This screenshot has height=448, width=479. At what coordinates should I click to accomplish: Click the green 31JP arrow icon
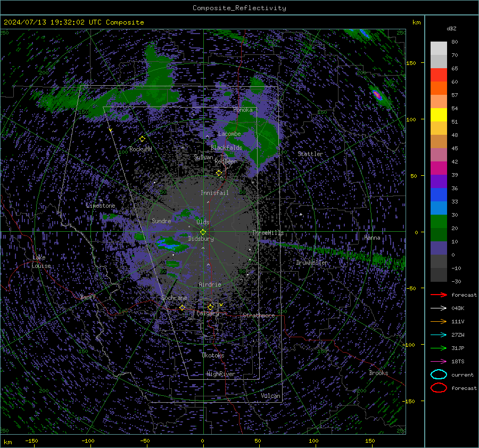(439, 348)
